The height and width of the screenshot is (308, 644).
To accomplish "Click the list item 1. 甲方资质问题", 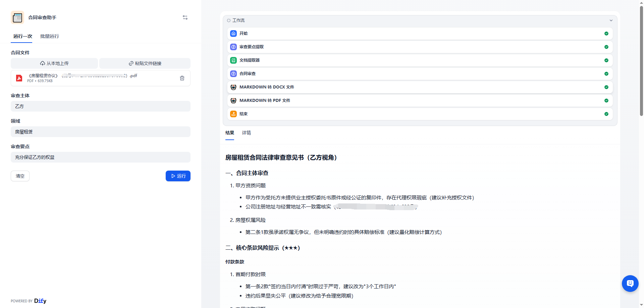I will tap(248, 186).
